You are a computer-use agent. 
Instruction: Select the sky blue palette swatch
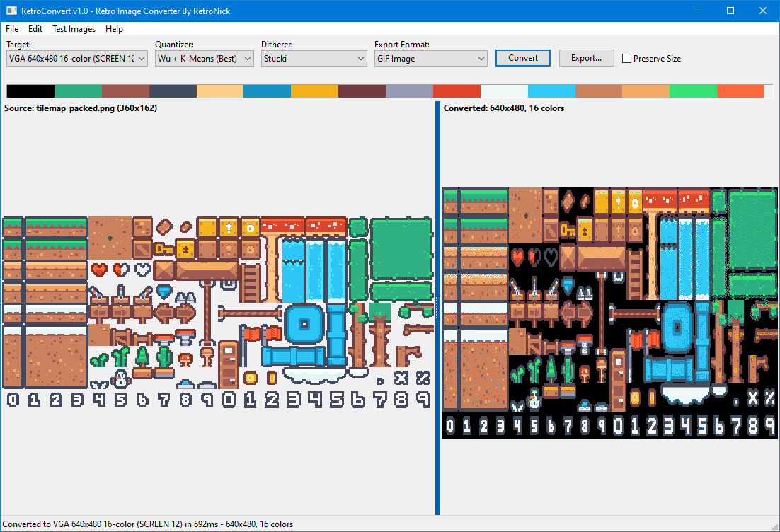point(551,91)
